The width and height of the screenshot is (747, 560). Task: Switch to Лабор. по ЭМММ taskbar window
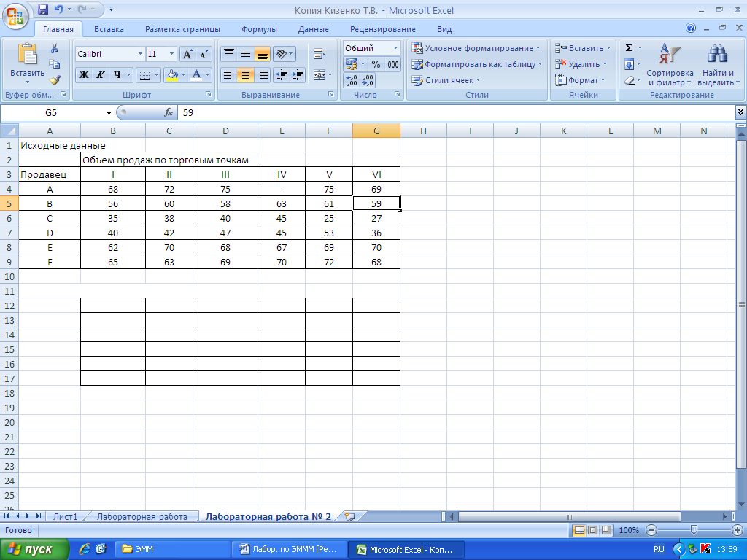click(x=289, y=550)
